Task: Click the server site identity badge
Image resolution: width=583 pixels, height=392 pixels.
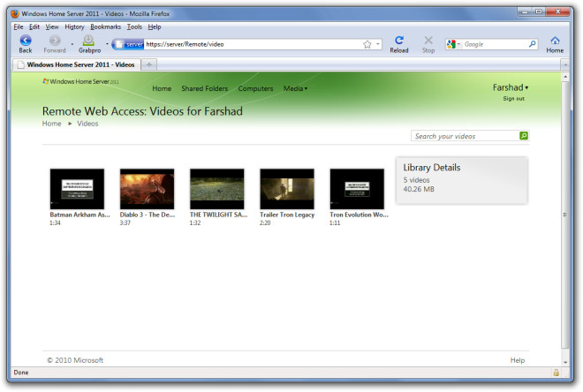Action: click(128, 44)
